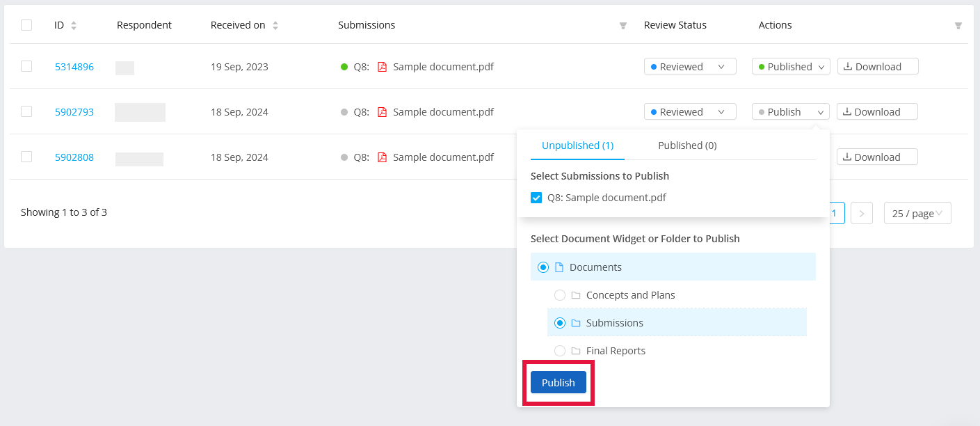Click the blue Publish button
Screen dimensions: 980x426
pyautogui.click(x=559, y=383)
